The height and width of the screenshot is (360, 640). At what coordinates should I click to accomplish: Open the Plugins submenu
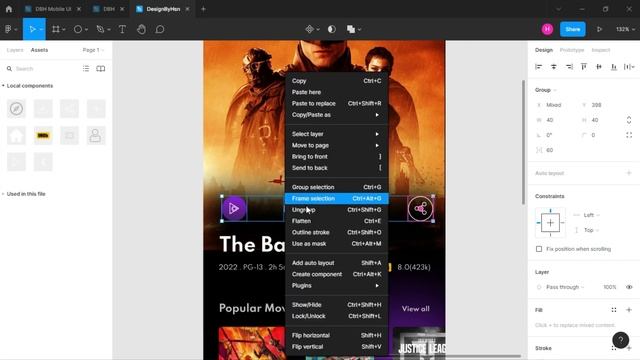(x=336, y=286)
